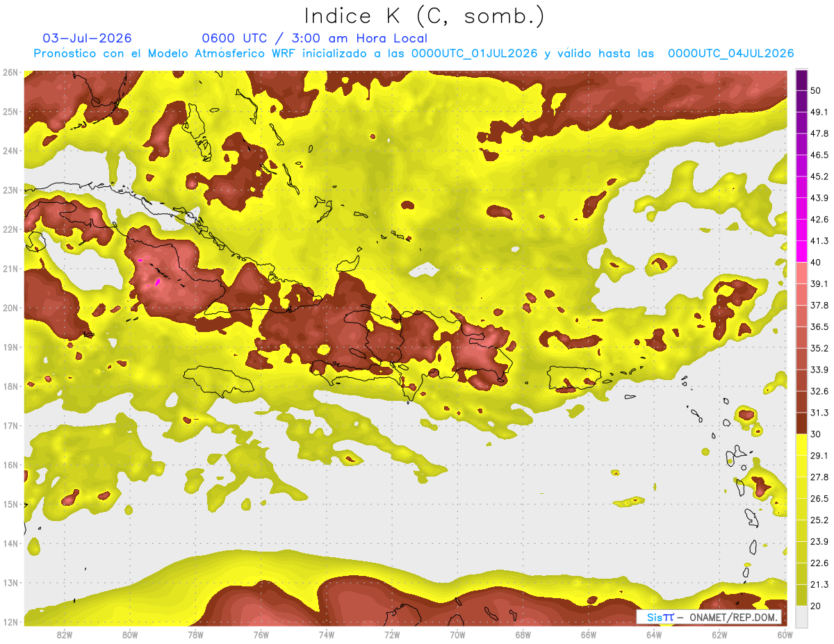Screen dimensions: 834x644
Task: Click the "60W" longitude label
Action: (x=785, y=635)
